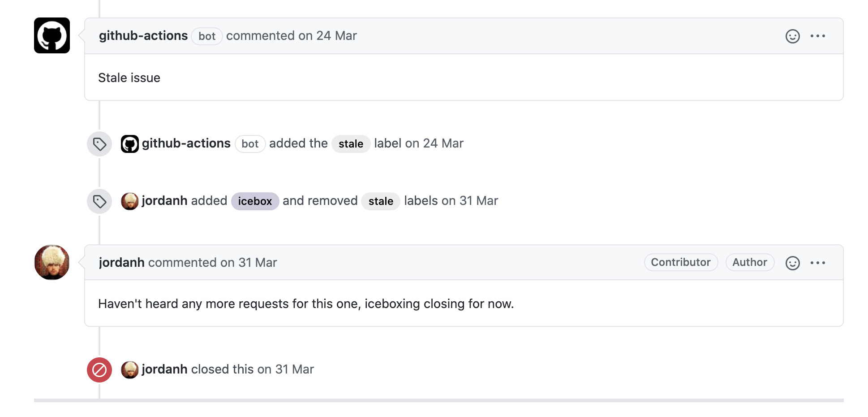Image resolution: width=868 pixels, height=417 pixels.
Task: Click the tag icon beside icebox label event
Action: coord(99,201)
